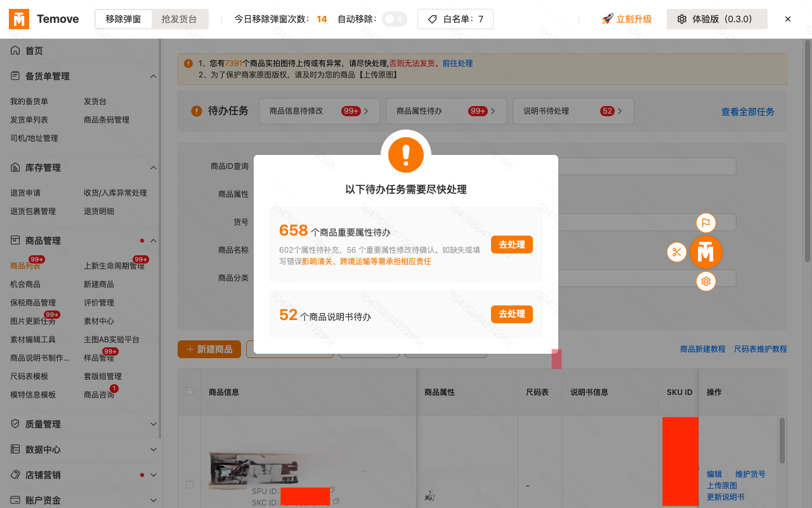
Task: Click the tag icon beside 白名单
Action: click(x=433, y=19)
